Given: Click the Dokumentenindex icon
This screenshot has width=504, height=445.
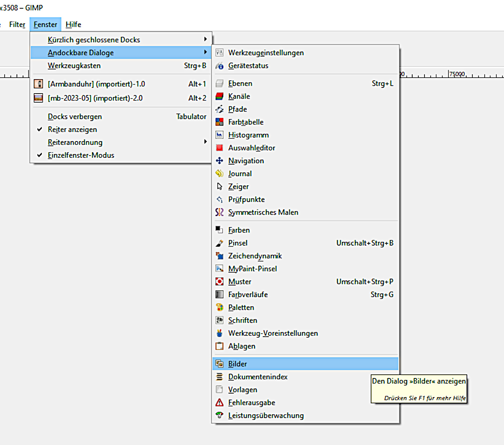Looking at the screenshot, I should click(219, 377).
